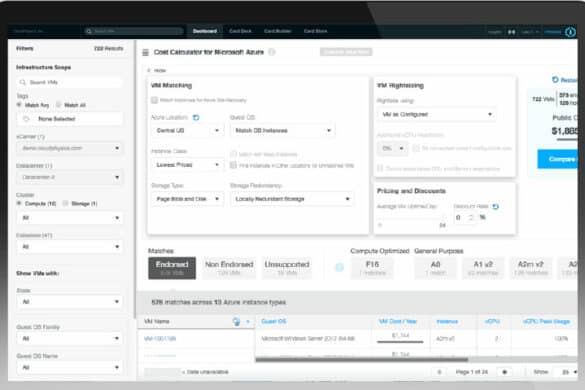
Task: Click the Search VMs input field
Action: click(x=69, y=82)
